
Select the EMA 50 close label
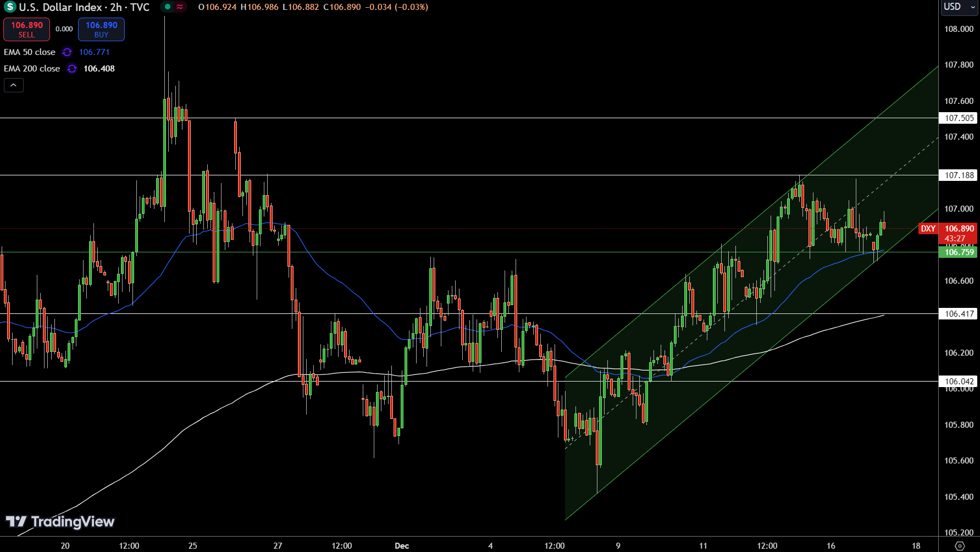pyautogui.click(x=30, y=52)
